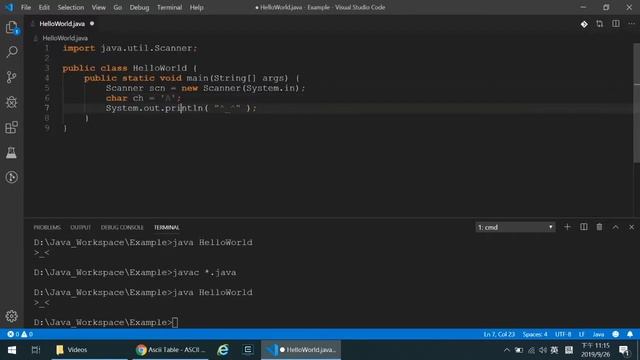Click 'Ln 7, Col 23' in status bar

499,334
